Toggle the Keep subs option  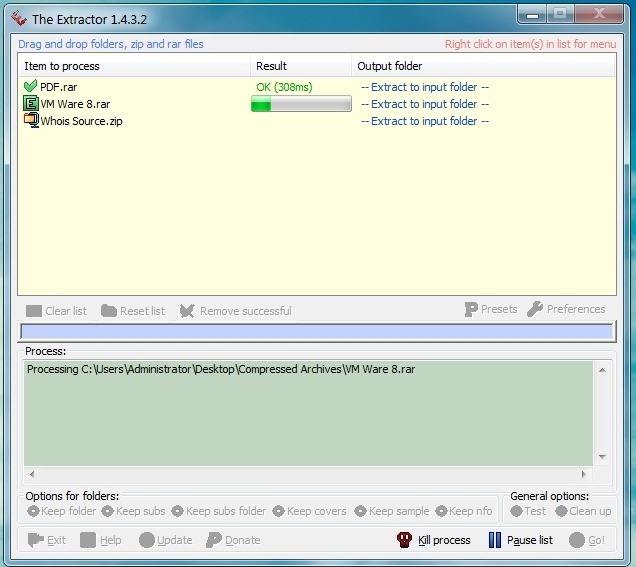(x=133, y=511)
